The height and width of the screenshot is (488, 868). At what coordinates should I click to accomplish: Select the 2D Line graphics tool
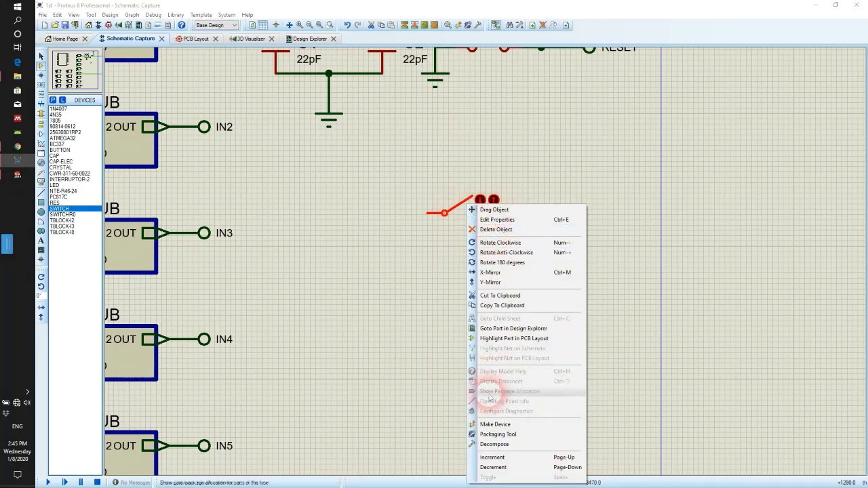click(x=41, y=193)
